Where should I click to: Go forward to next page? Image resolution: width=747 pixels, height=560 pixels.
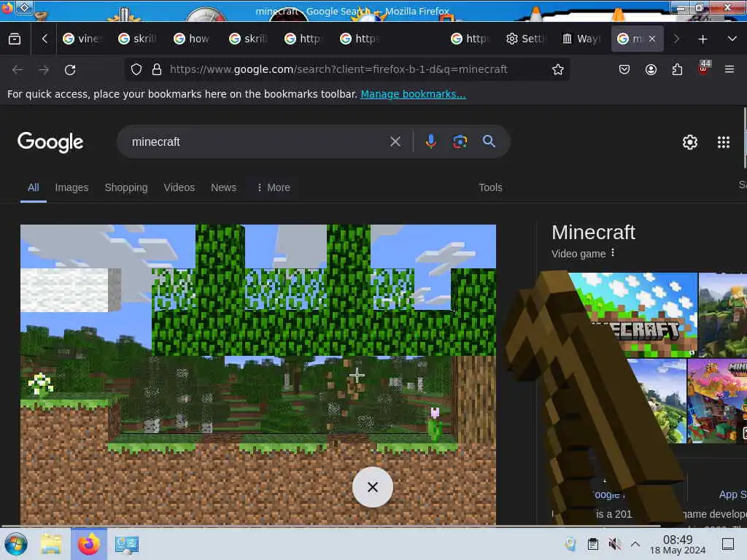(x=44, y=70)
